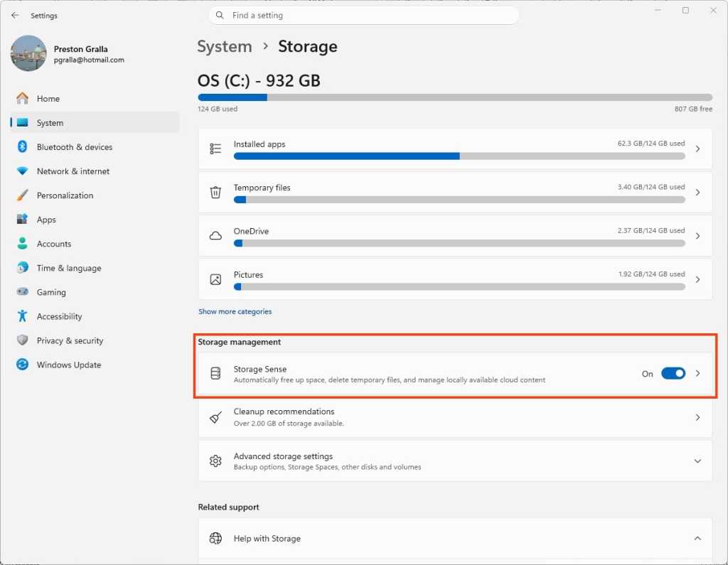The height and width of the screenshot is (565, 728).
Task: Open Pictures details via its chevron
Action: coord(697,279)
